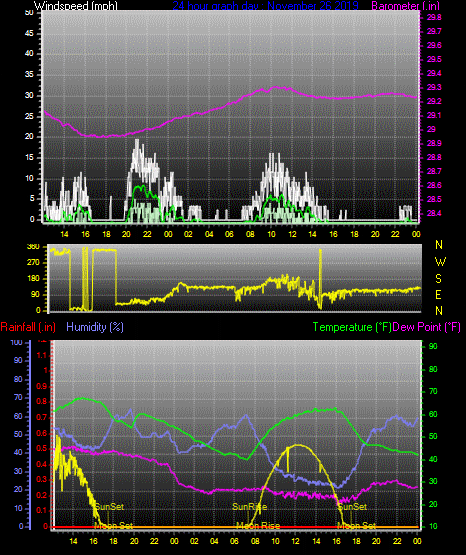
Task: Click the 28.9 barometer axis value
Action: coord(434,143)
